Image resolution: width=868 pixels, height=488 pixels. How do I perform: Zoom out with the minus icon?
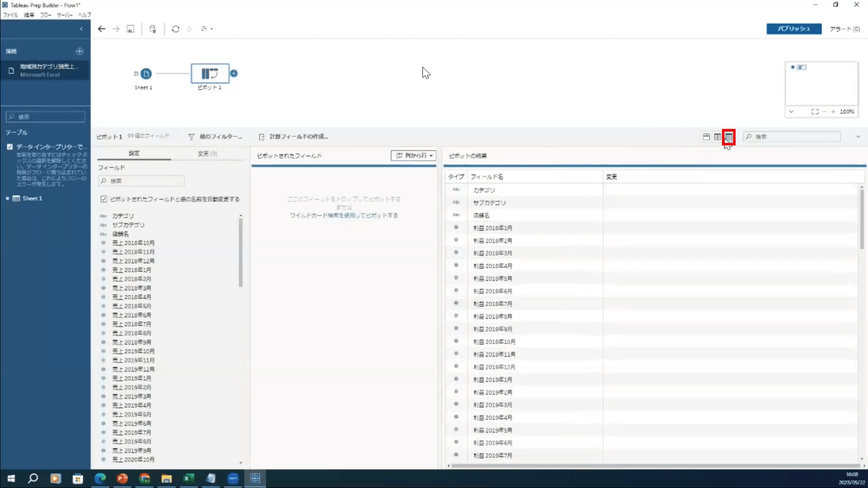click(x=825, y=112)
